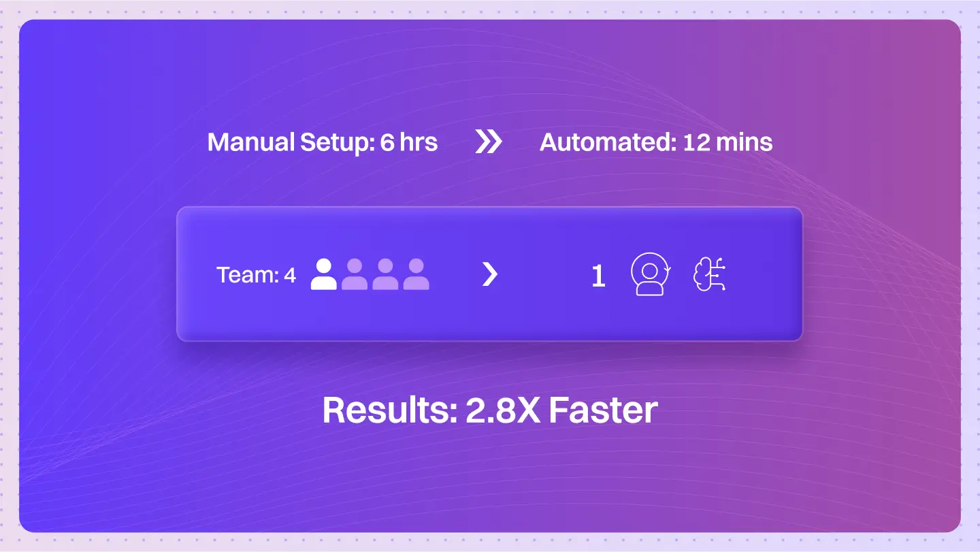Click the user avatar with circular arrow icon

pos(651,274)
